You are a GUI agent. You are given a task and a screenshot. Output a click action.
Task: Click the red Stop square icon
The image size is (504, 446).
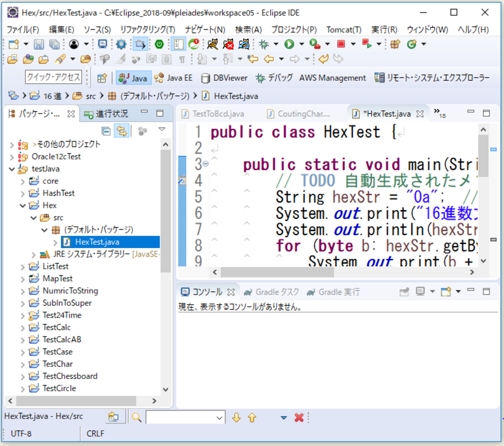(341, 44)
